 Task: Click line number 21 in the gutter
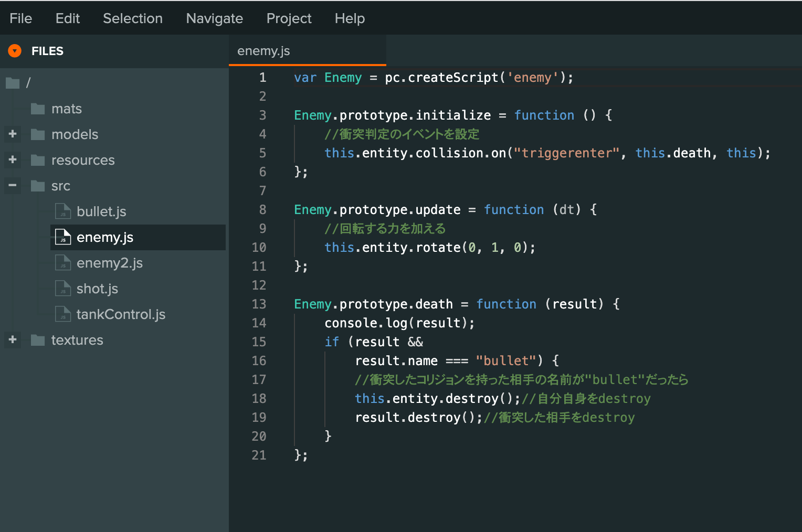pos(259,455)
